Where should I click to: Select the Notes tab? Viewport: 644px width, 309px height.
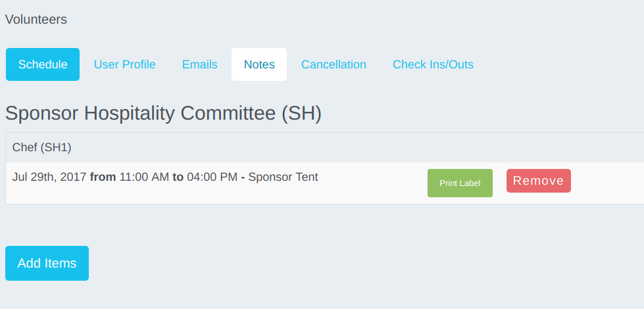point(259,64)
